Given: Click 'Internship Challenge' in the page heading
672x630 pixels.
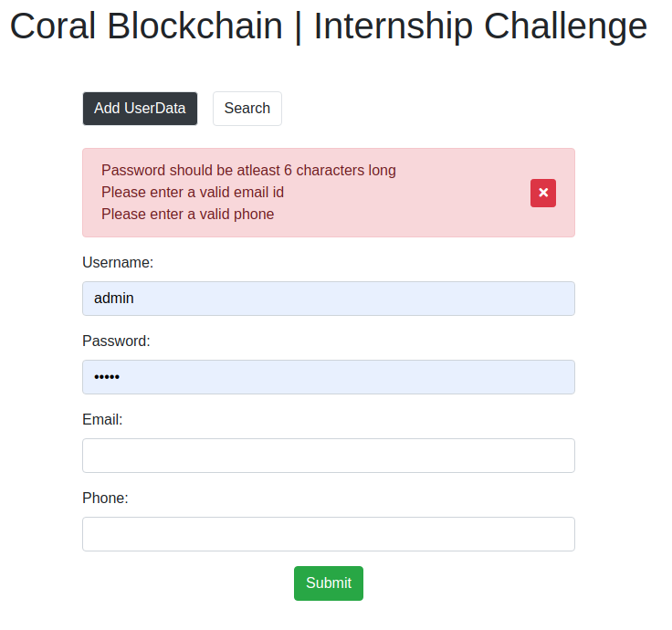Looking at the screenshot, I should click(x=480, y=26).
